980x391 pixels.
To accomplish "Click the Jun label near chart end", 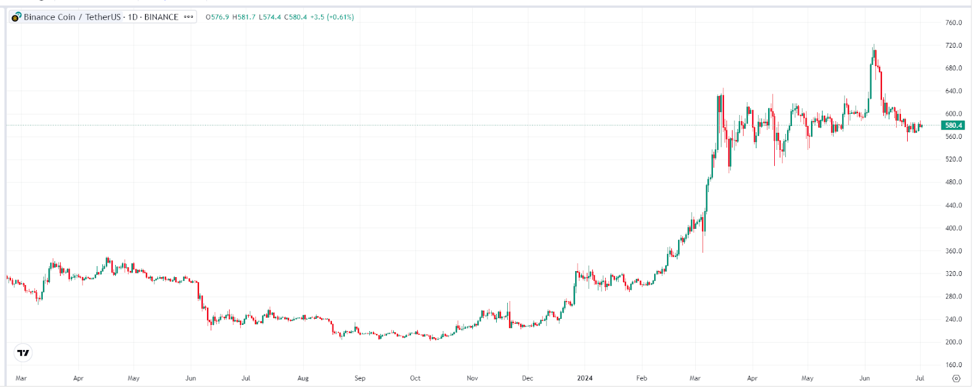I will (x=864, y=378).
